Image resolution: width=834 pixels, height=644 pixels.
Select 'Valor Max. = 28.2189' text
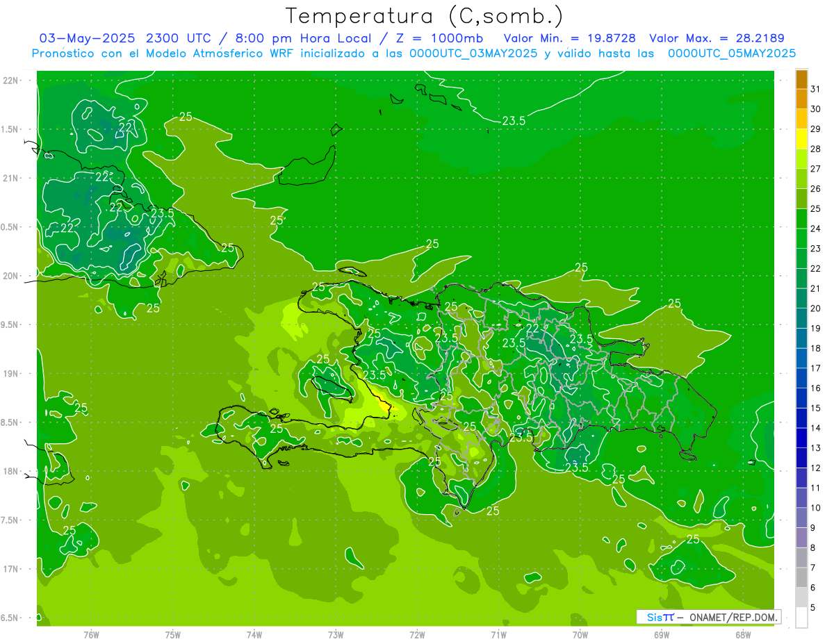(717, 38)
